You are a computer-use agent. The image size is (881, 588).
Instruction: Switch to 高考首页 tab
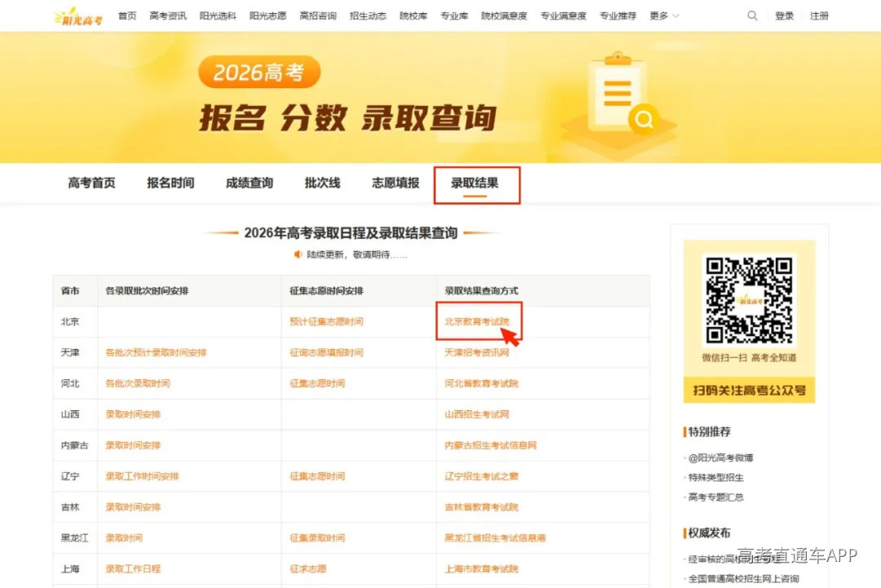[91, 183]
